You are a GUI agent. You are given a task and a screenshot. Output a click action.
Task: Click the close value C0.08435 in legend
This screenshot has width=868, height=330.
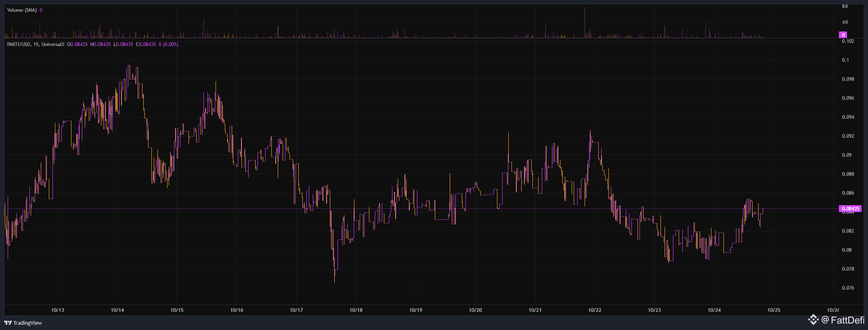tap(146, 44)
